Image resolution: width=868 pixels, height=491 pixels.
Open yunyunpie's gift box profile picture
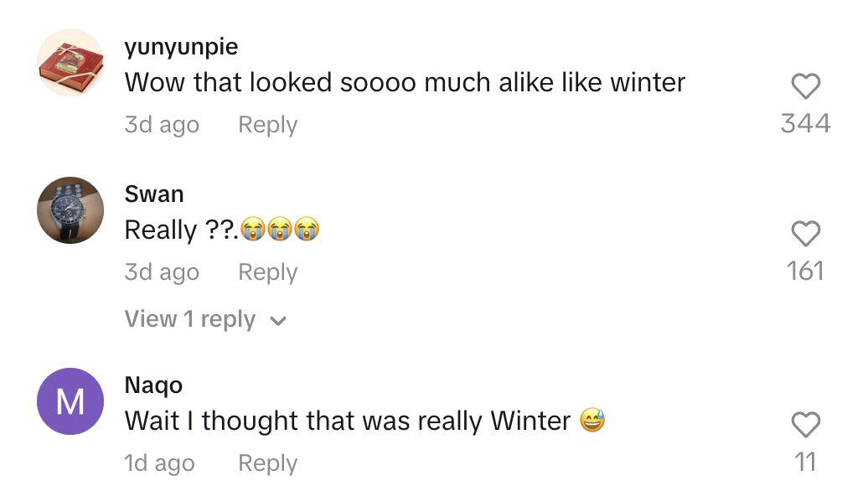(71, 63)
